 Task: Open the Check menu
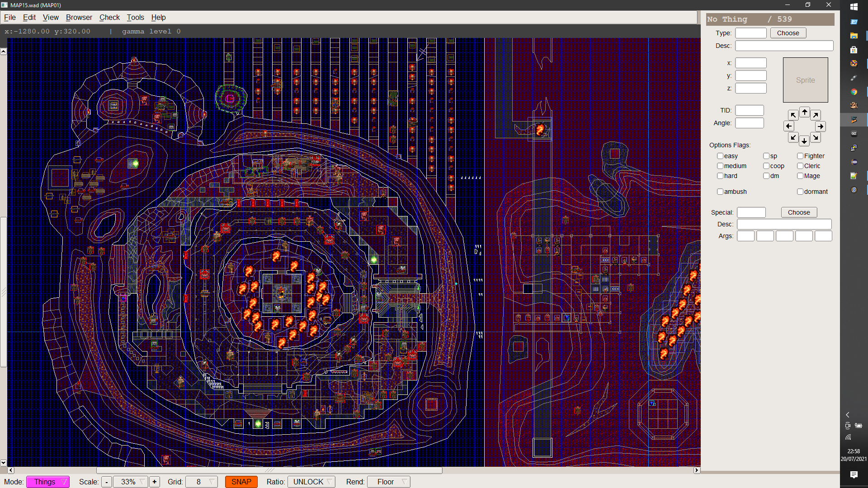(x=109, y=17)
